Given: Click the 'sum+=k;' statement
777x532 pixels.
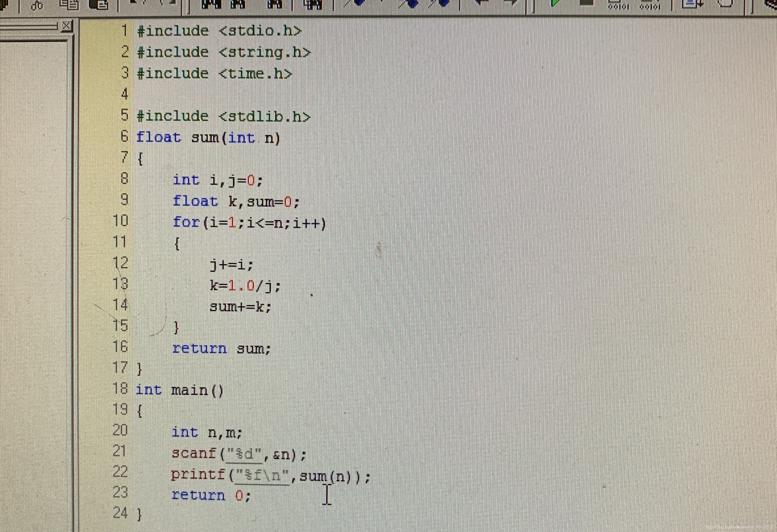Looking at the screenshot, I should pos(240,307).
